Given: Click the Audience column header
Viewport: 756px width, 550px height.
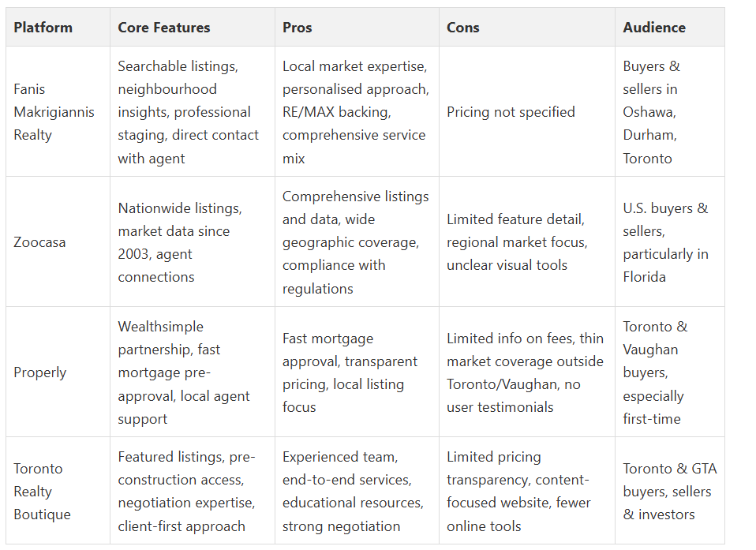Looking at the screenshot, I should coord(654,28).
